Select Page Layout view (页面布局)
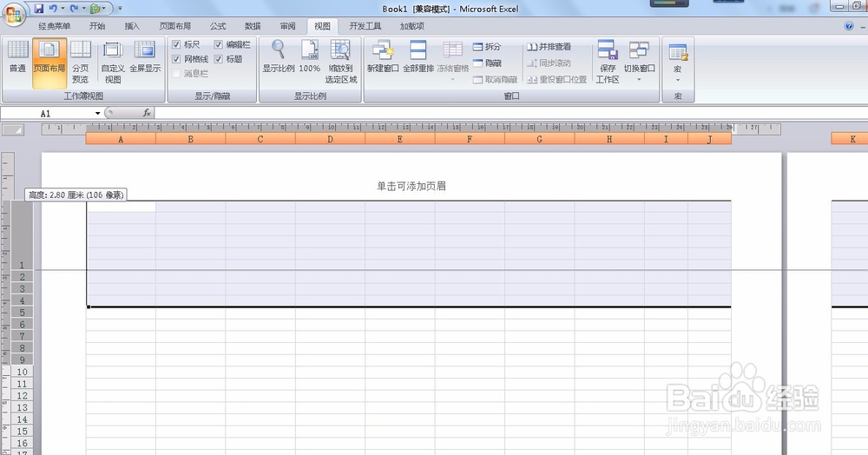The height and width of the screenshot is (455, 868). (x=49, y=63)
